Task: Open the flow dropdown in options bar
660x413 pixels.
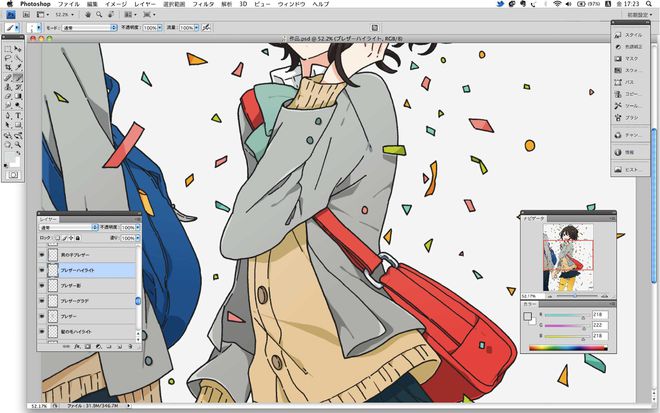Action: point(196,27)
